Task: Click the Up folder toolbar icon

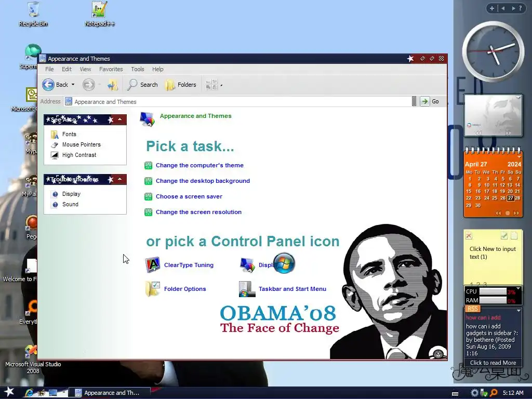Action: (x=113, y=85)
